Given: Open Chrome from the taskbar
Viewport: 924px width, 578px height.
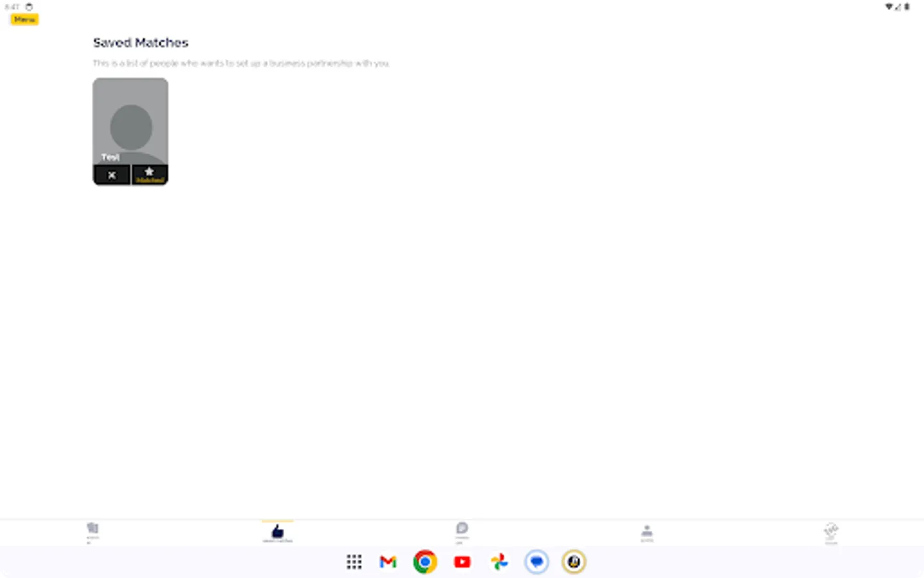Looking at the screenshot, I should pyautogui.click(x=425, y=561).
